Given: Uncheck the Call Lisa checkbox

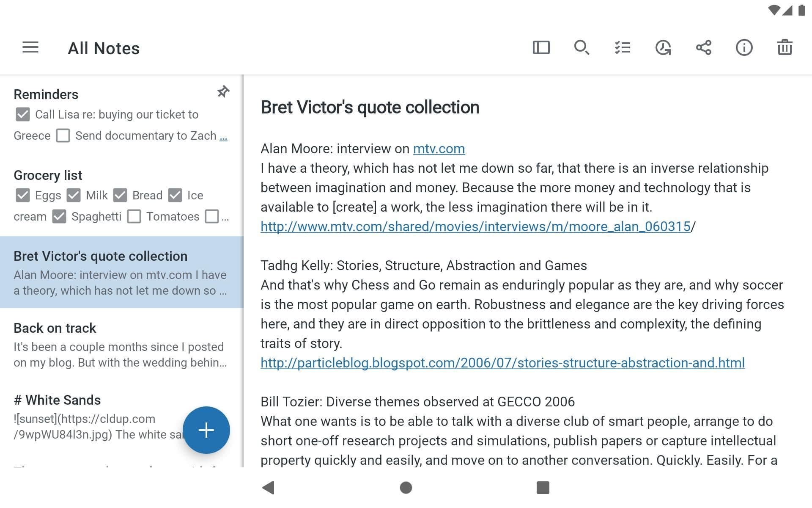Looking at the screenshot, I should click(x=22, y=114).
